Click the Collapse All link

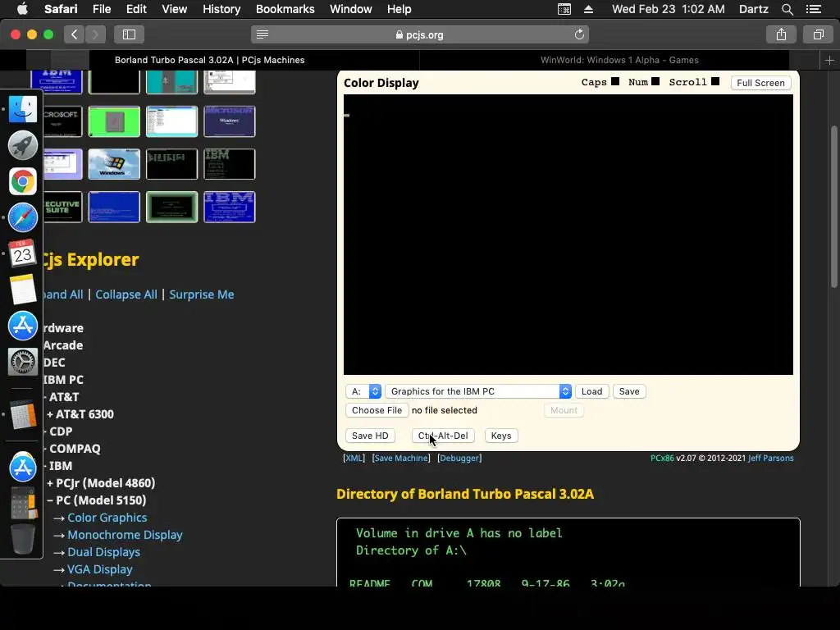point(126,294)
